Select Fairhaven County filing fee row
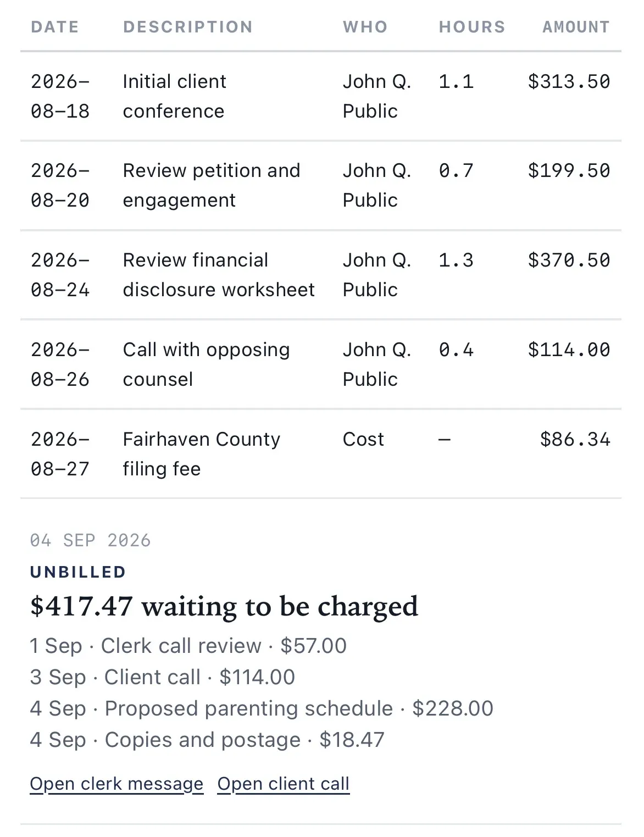The image size is (644, 837). pyautogui.click(x=321, y=454)
